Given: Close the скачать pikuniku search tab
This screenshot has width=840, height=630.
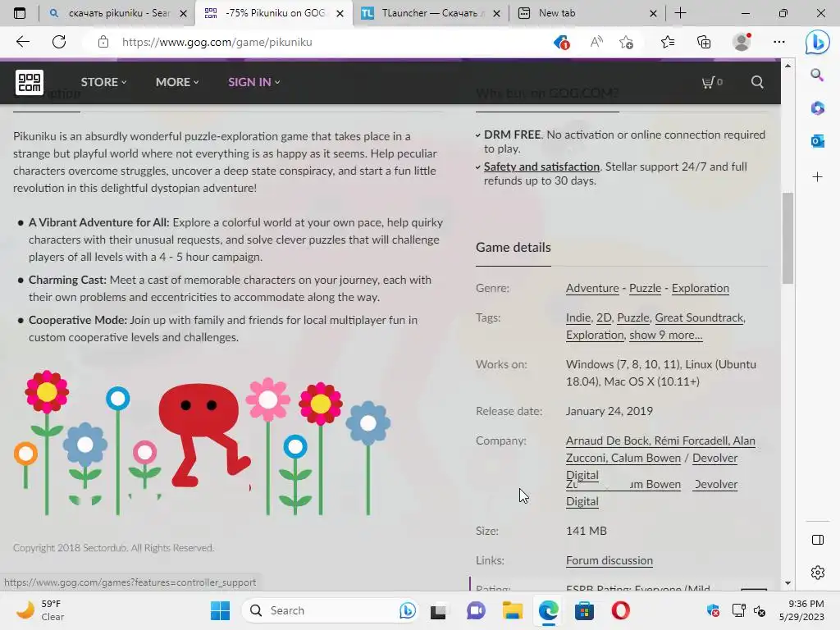Looking at the screenshot, I should [183, 13].
